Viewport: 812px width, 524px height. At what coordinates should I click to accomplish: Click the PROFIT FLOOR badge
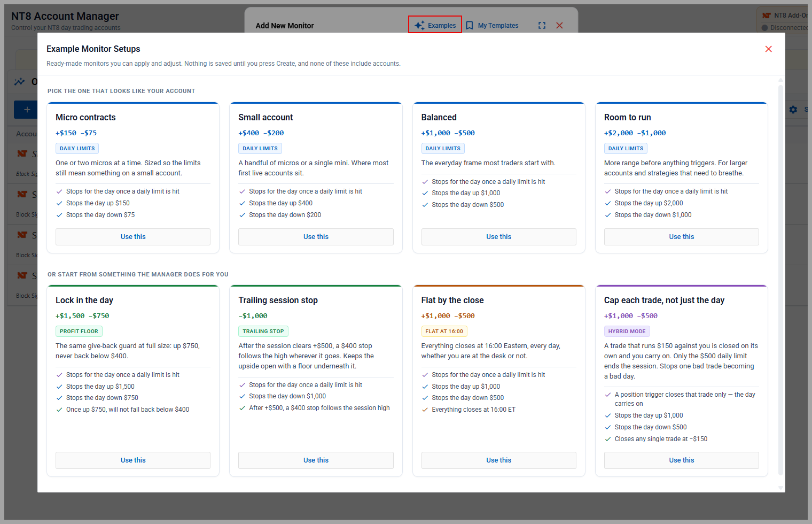click(x=79, y=332)
